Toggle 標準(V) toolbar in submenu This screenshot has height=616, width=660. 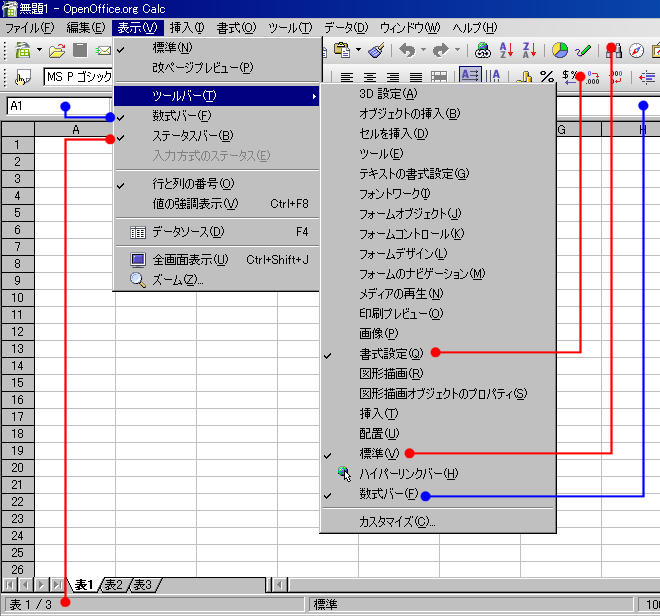(438, 454)
